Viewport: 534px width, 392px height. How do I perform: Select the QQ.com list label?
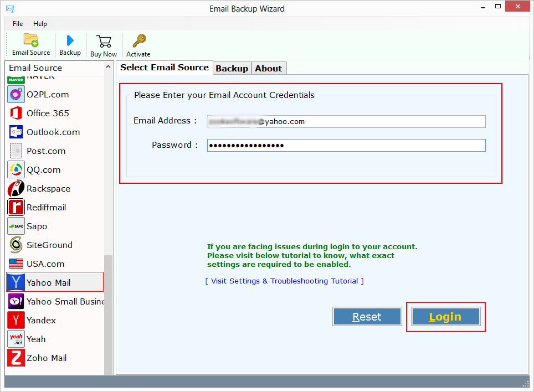pyautogui.click(x=44, y=170)
